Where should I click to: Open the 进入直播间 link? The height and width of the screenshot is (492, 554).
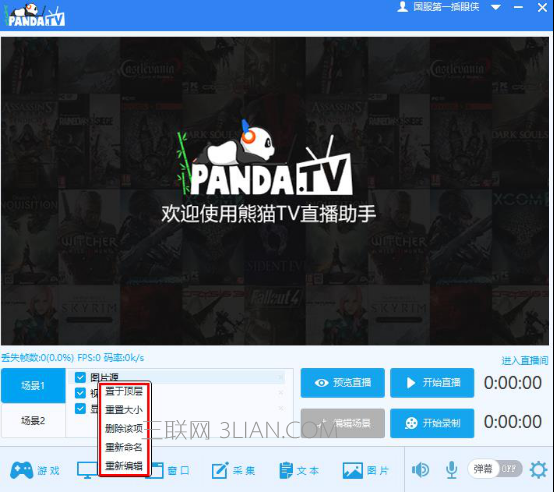click(525, 360)
